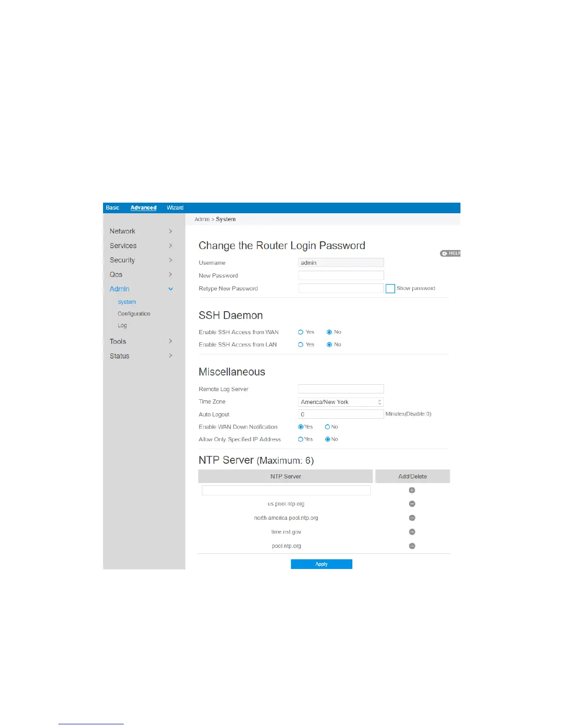
Task: Open the Wizard tab
Action: pyautogui.click(x=175, y=208)
